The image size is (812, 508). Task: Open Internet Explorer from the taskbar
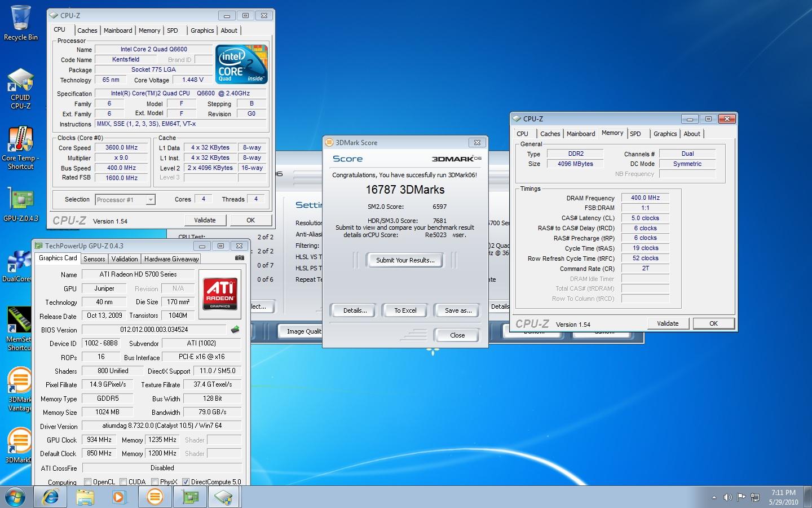(50, 497)
